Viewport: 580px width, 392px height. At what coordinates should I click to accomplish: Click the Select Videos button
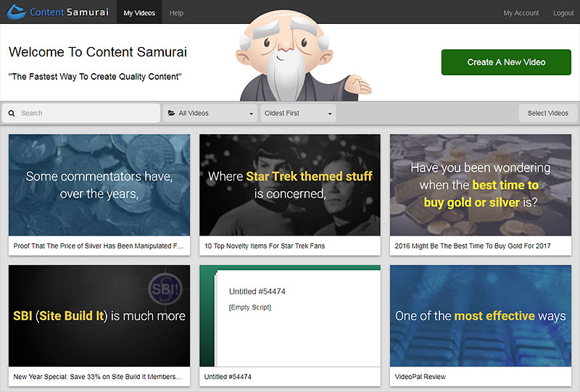point(548,113)
